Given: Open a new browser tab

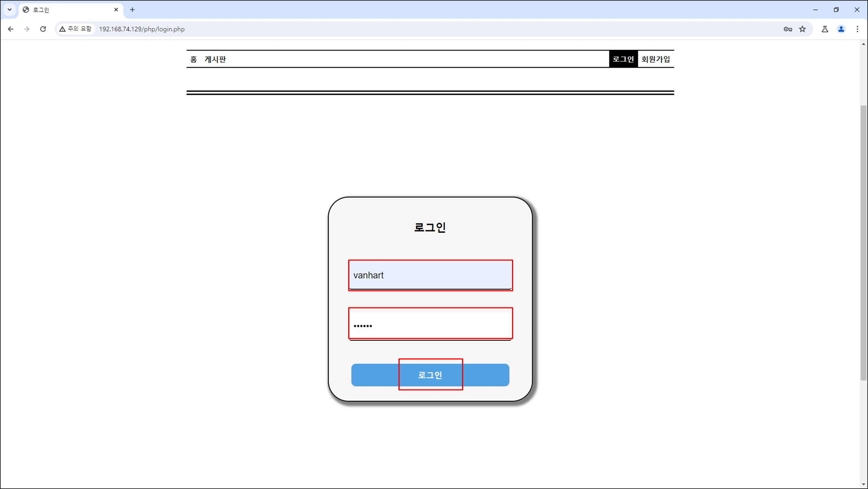Looking at the screenshot, I should pyautogui.click(x=132, y=10).
